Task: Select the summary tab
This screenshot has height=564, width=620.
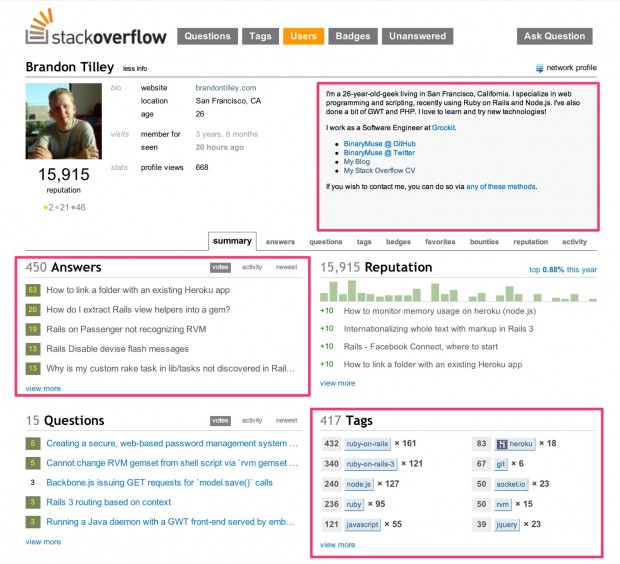Action: tap(232, 241)
